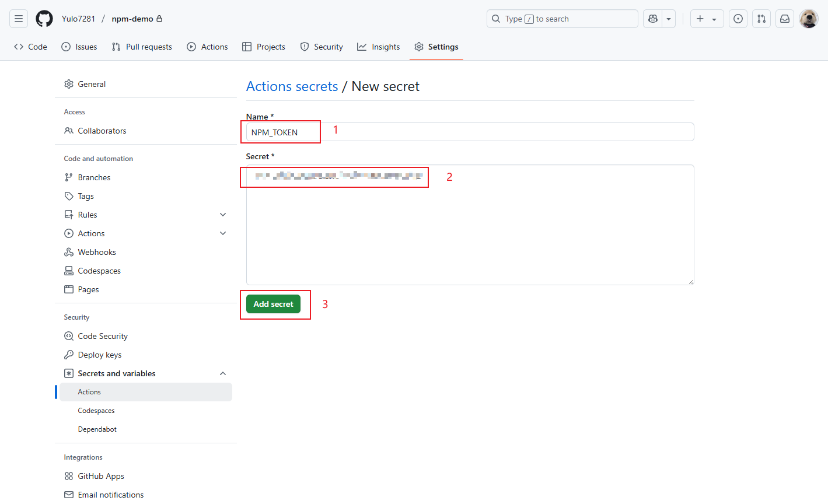
Task: Click the Add secret button
Action: [x=273, y=304]
